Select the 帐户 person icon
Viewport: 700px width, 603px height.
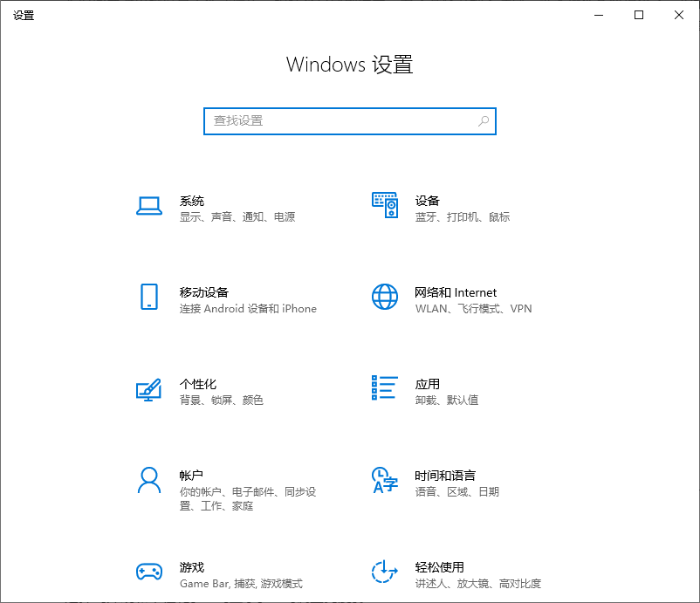148,481
